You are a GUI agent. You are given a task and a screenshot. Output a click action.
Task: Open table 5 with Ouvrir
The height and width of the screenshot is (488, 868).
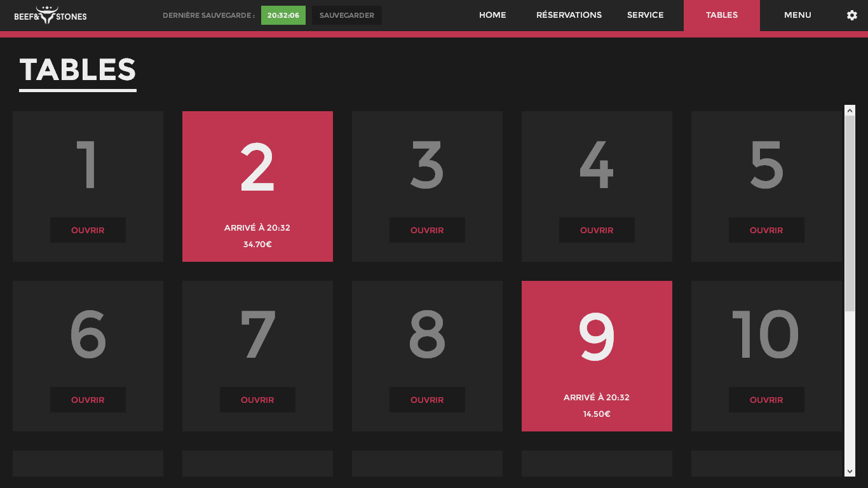point(766,230)
